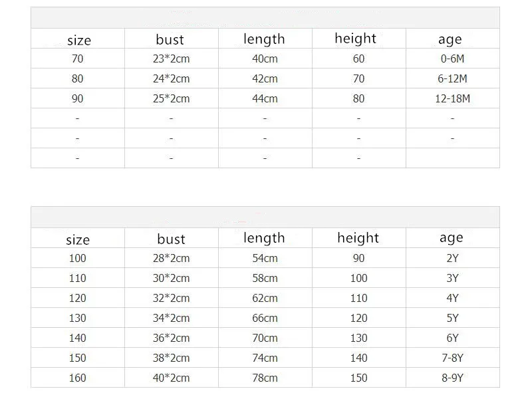Image resolution: width=532 pixels, height=399 pixels.
Task: Click the '12-18M' age cell
Action: pos(452,98)
